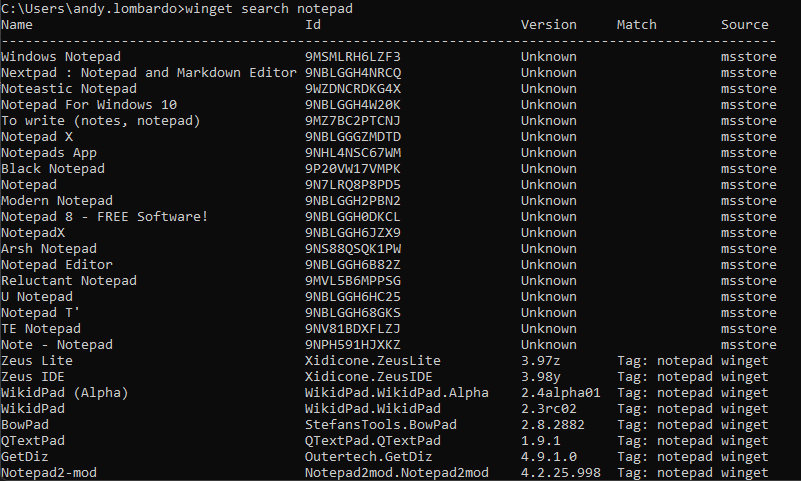Click the Id '9NBLGGH2PBN2'
Viewport: 801px width, 481px height.
(x=352, y=201)
